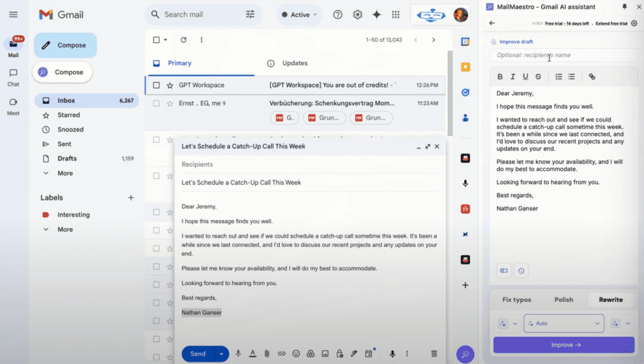This screenshot has width=644, height=364.
Task: Click the optional recipient's name field
Action: [x=563, y=55]
